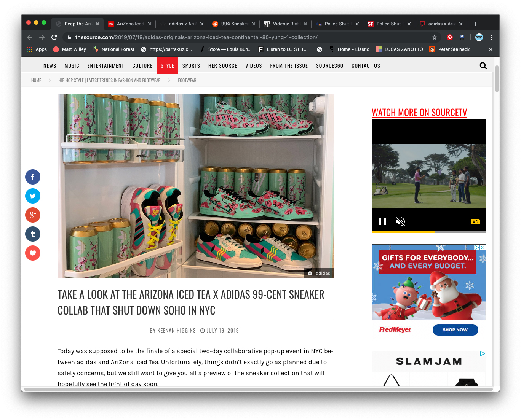Focus the address bar URL
Viewport: 521px width, 420px height.
tap(197, 37)
